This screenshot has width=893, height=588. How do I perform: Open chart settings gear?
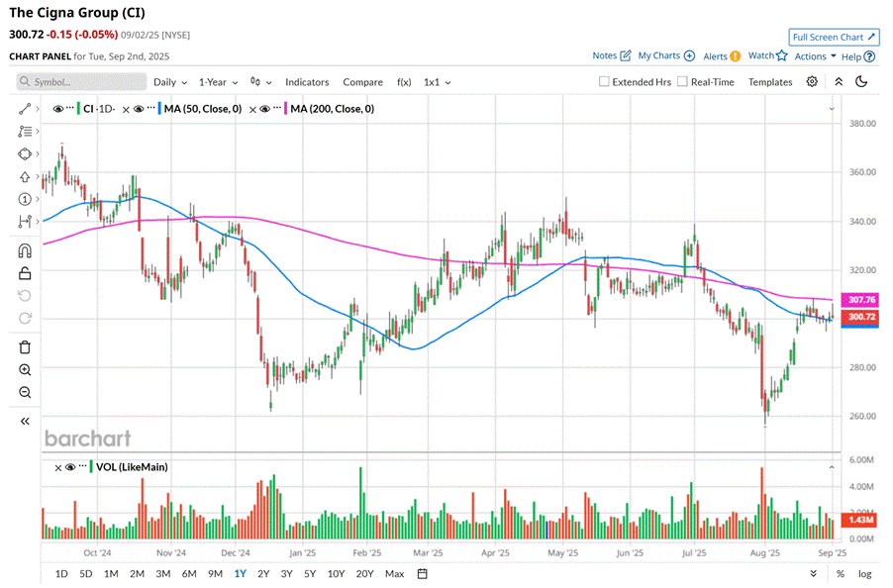[812, 81]
